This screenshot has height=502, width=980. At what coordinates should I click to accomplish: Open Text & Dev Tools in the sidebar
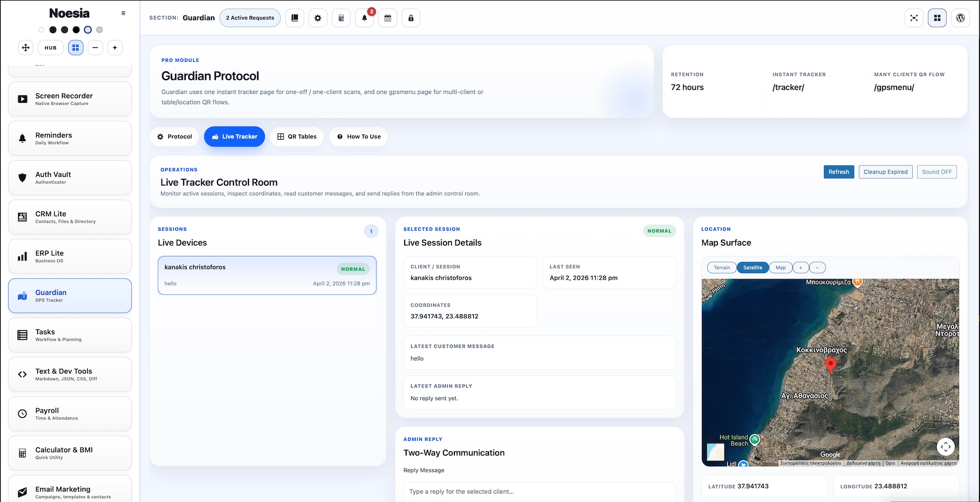tap(70, 374)
